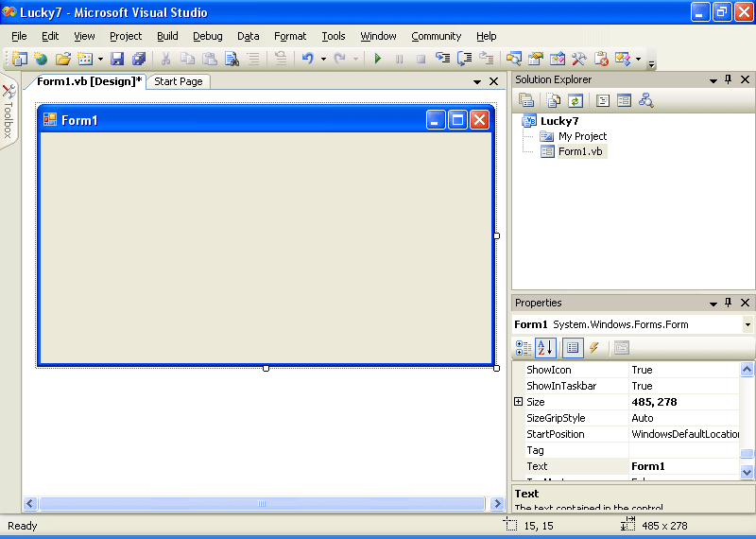Toggle Alphabetical sort in Properties panel

click(x=545, y=348)
